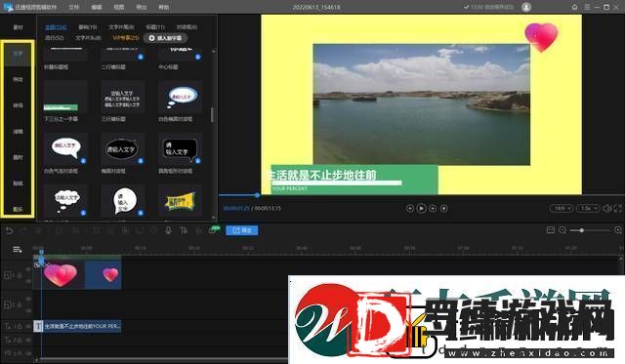Click the template panel scroll-down arrow
The height and width of the screenshot is (364, 625).
pos(214,218)
